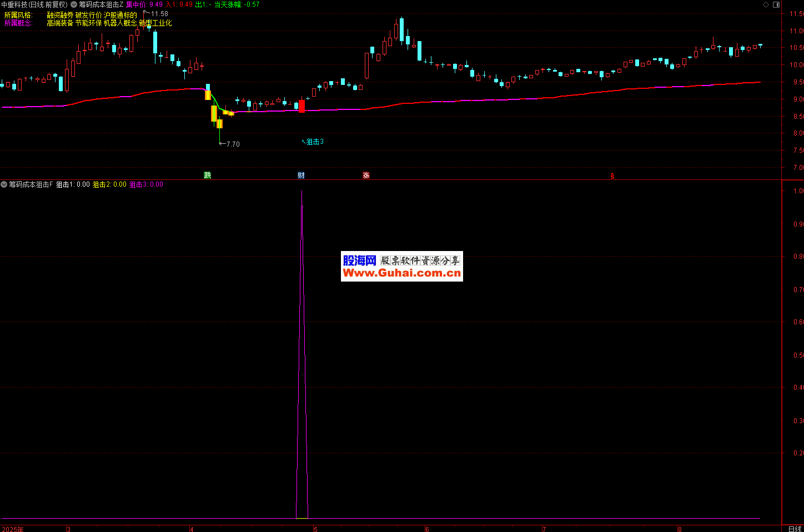Click the 入1: 9.49 value
The image size is (804, 532).
coord(179,4)
